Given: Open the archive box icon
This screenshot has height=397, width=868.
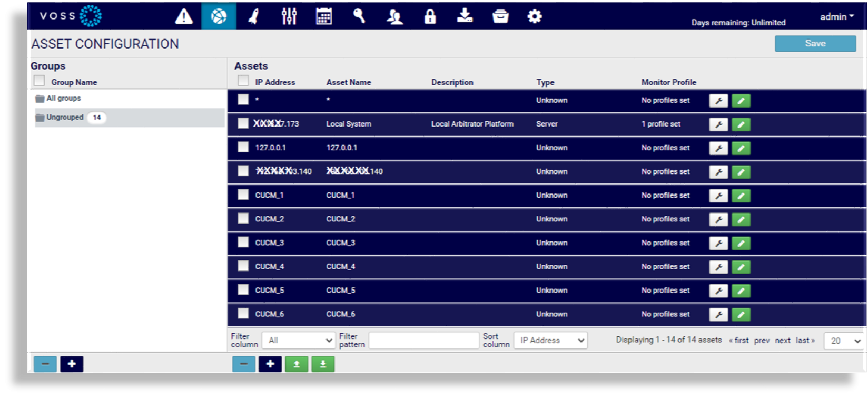Looking at the screenshot, I should click(500, 16).
